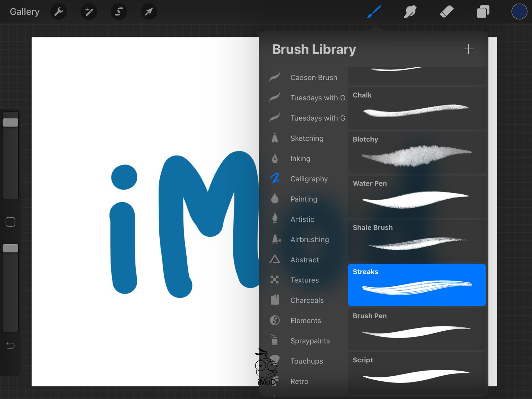
Task: Return to the Gallery
Action: tap(24, 11)
